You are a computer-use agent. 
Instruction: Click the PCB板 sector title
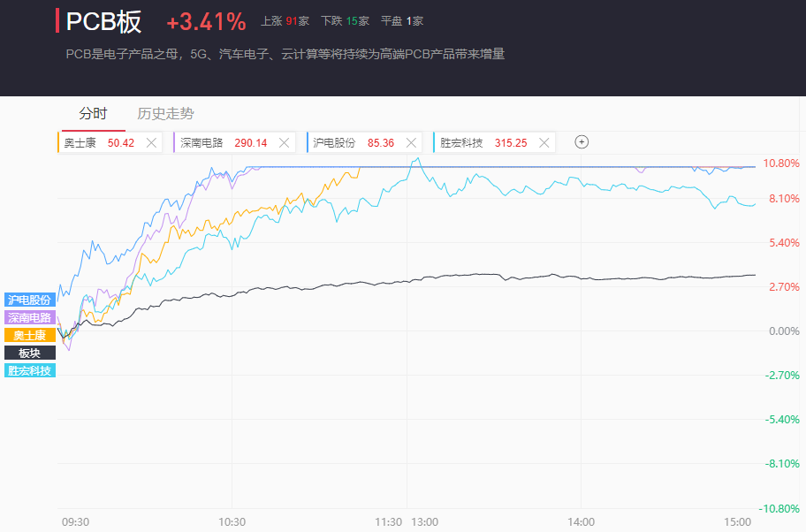coord(103,22)
